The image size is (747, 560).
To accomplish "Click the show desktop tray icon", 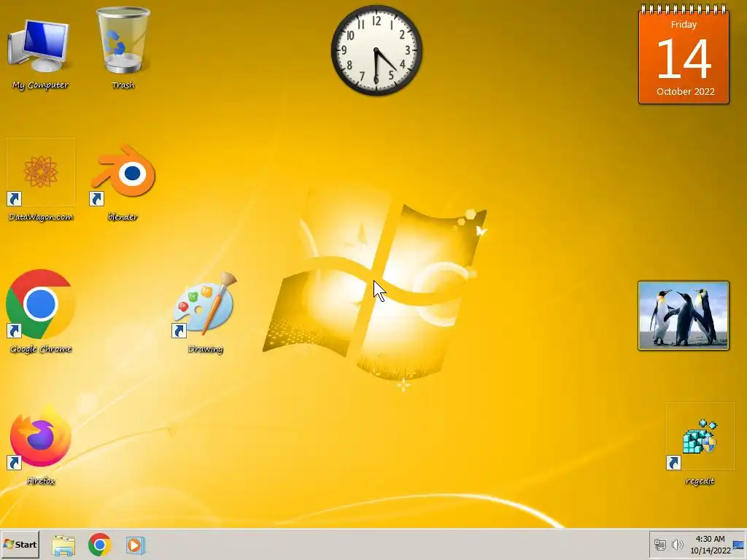I will (x=739, y=545).
